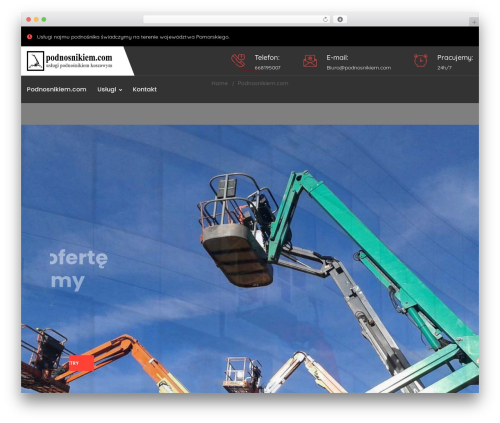Viewport: 500px width, 423px height.
Task: Click the browser reader/download icon next to address bar
Action: (x=340, y=19)
